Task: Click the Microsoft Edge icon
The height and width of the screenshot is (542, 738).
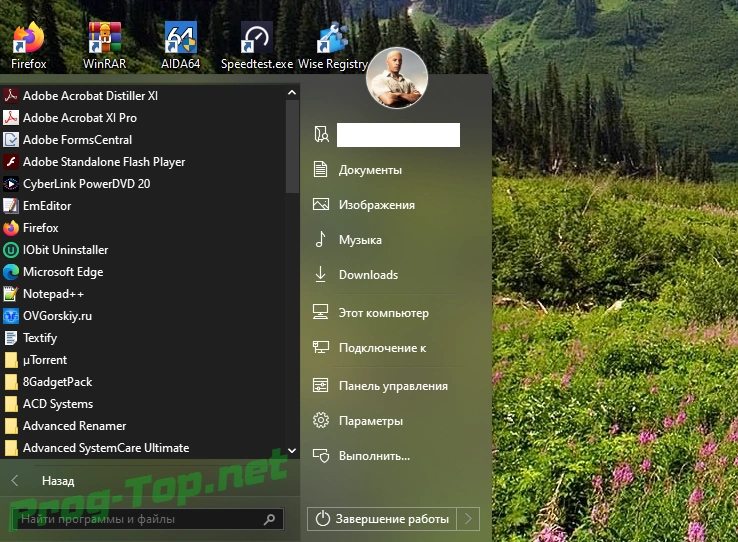Action: [11, 272]
